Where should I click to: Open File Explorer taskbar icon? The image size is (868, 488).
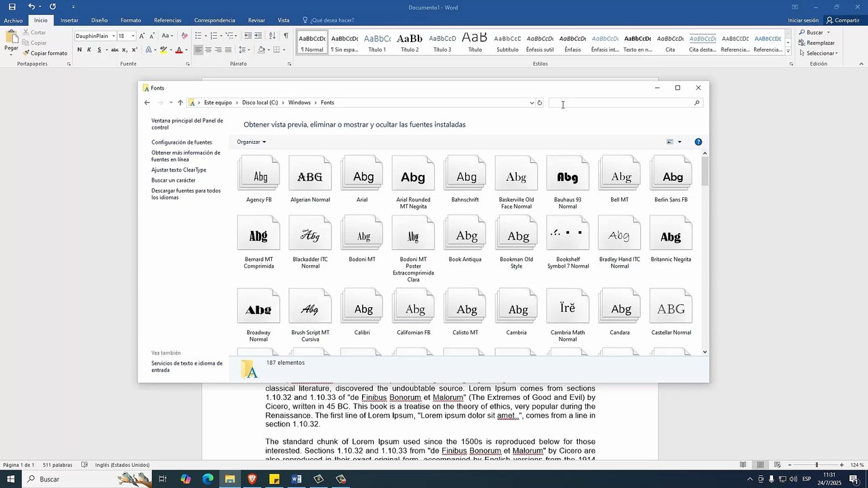tap(230, 479)
